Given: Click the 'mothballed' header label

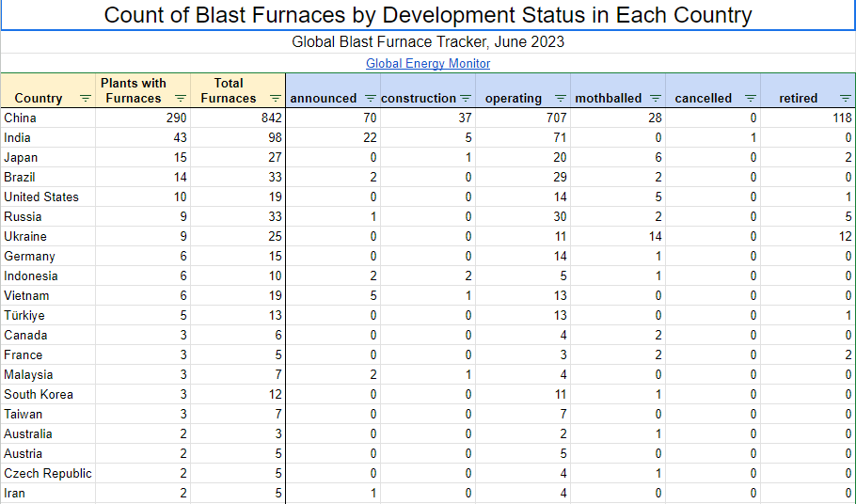Looking at the screenshot, I should click(x=609, y=98).
